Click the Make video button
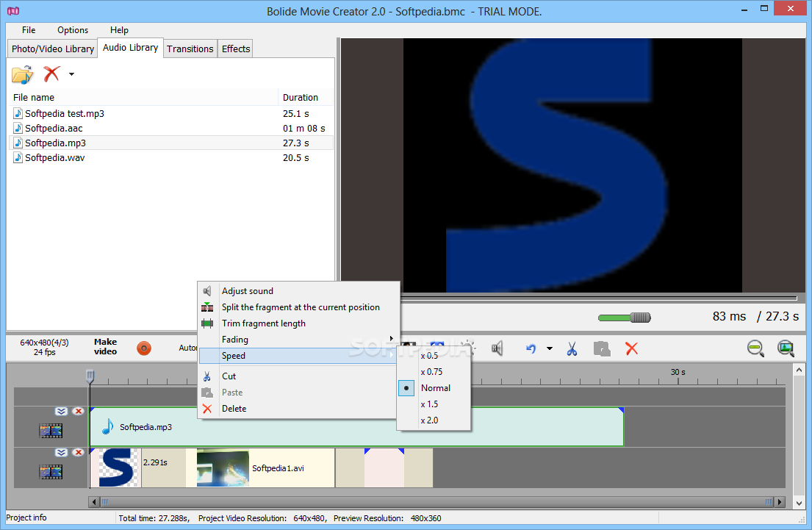812x530 pixels. 106,347
